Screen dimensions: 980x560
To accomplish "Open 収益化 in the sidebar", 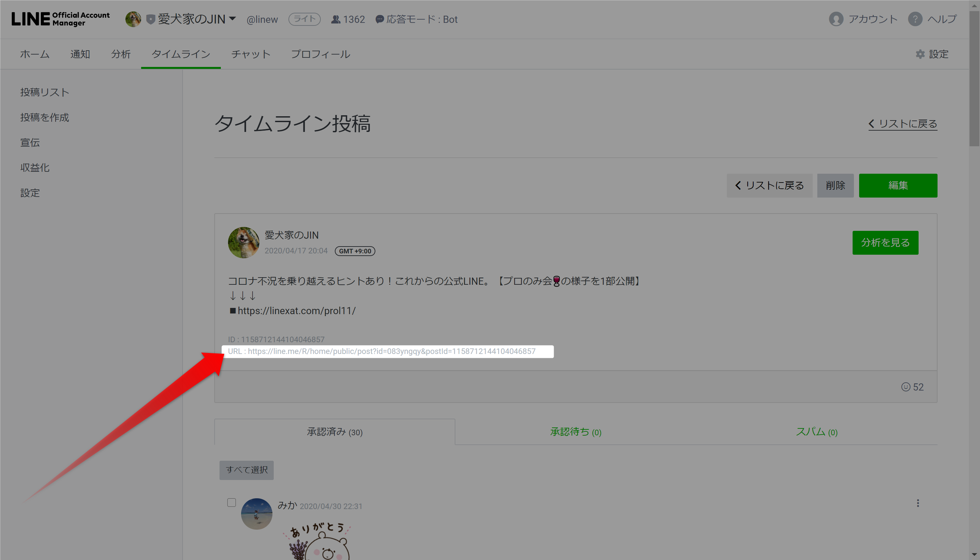I will tap(35, 168).
